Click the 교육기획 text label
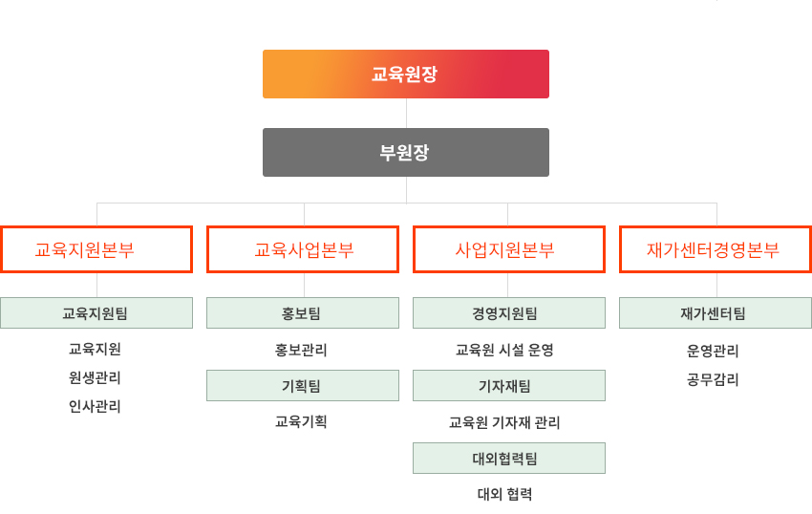Viewport: 812px width, 514px height. click(301, 421)
